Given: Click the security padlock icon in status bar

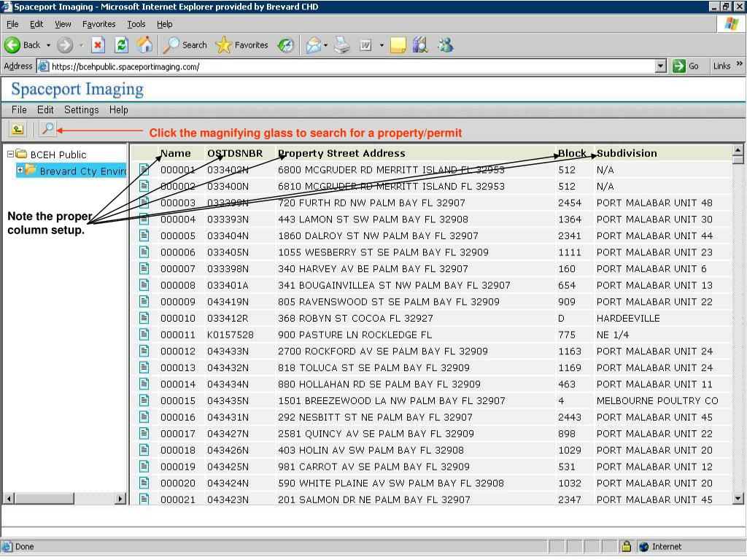Looking at the screenshot, I should coord(627,546).
